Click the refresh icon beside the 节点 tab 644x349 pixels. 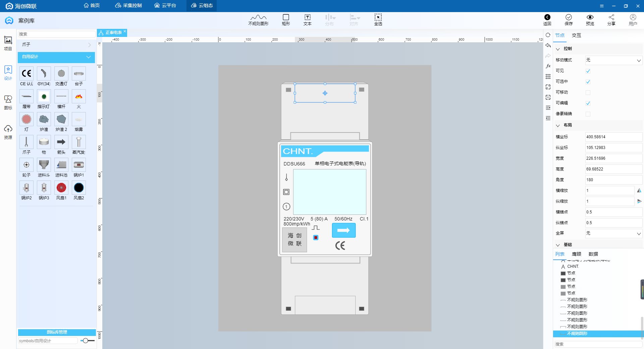coord(548,35)
